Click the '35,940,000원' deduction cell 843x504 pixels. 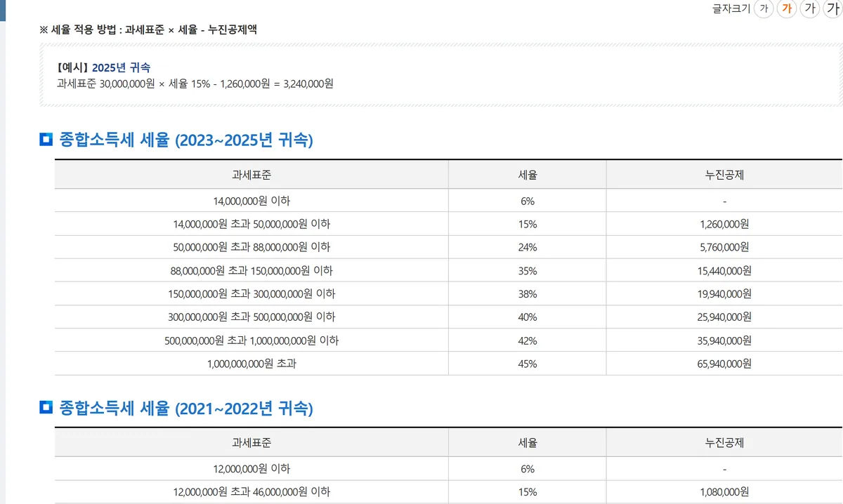click(x=724, y=340)
